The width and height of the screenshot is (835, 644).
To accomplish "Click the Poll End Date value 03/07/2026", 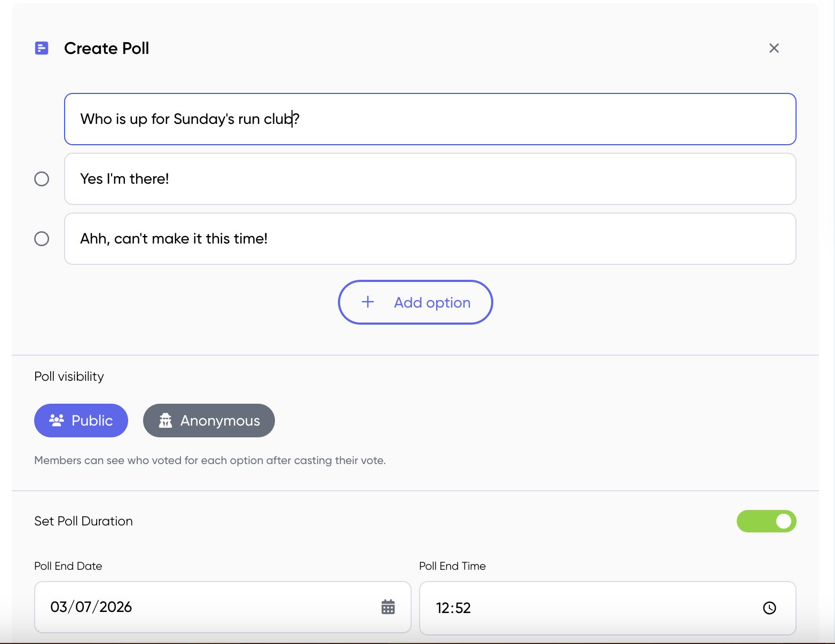I will click(91, 607).
